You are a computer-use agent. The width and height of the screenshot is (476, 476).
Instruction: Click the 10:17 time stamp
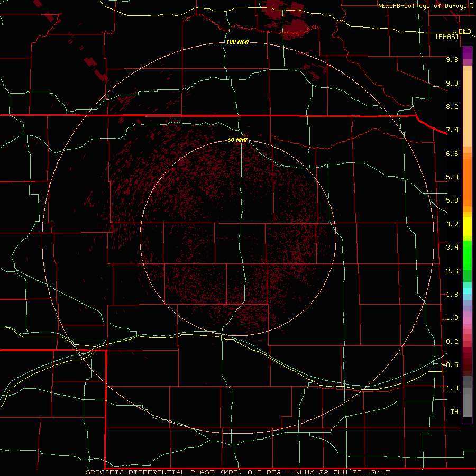pos(378,472)
